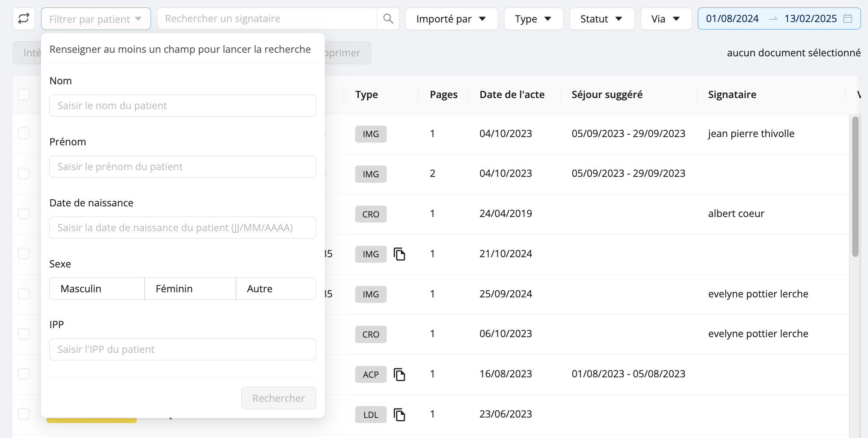The image size is (868, 438).
Task: Click the copy icon beside LDL badge
Action: (399, 414)
